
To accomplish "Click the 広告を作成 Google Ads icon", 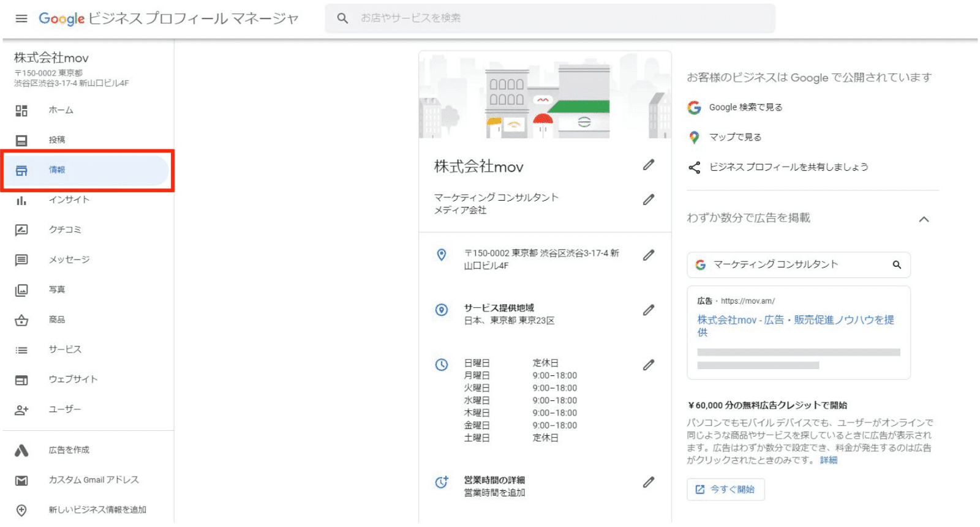I will pyautogui.click(x=21, y=450).
